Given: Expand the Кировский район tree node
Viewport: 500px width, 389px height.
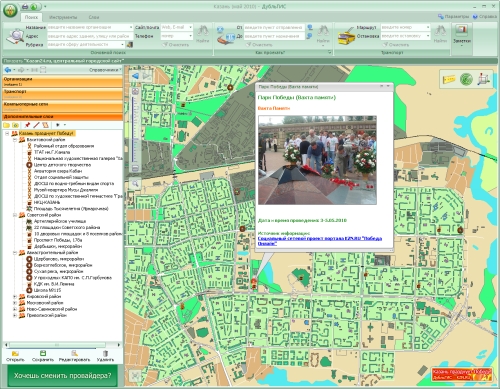Looking at the screenshot, I should 15,296.
